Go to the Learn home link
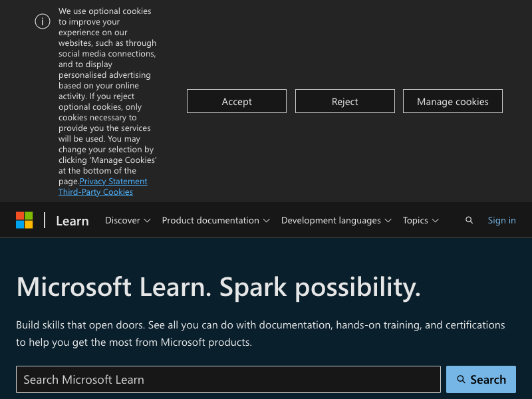Viewport: 532px width, 399px height. click(72, 221)
